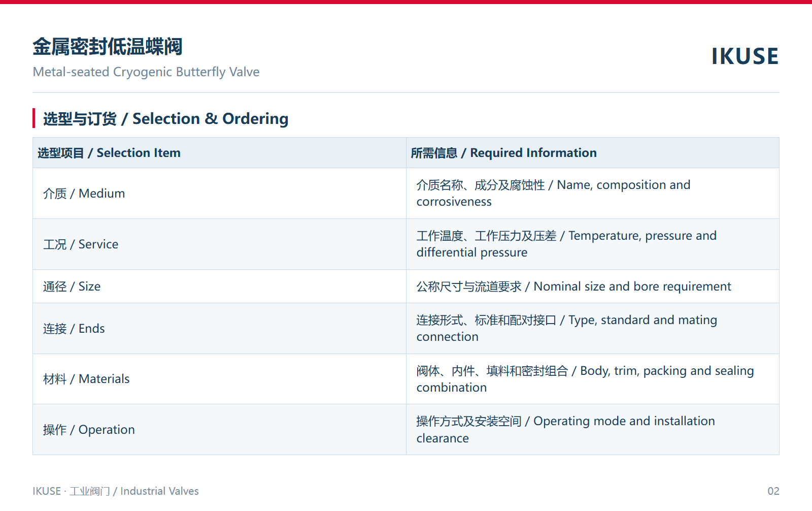Click the IKUSE logo
Screen dimensions: 812x511
745,56
